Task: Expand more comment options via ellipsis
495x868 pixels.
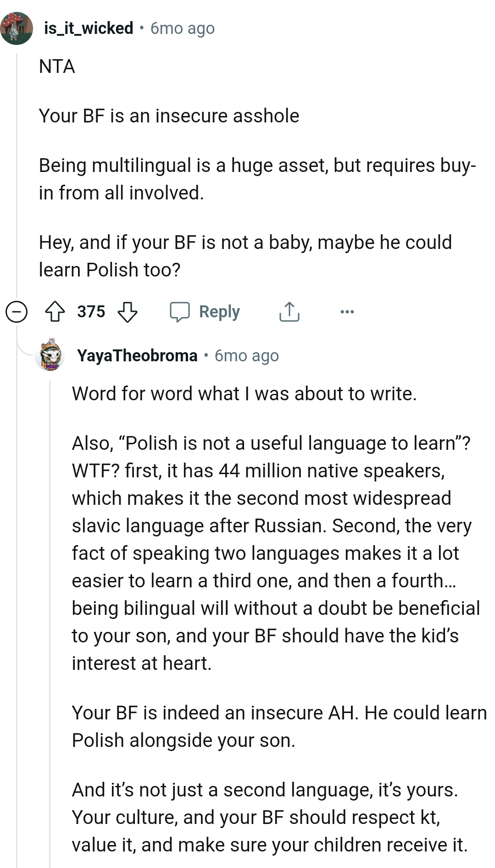Action: pos(348,311)
